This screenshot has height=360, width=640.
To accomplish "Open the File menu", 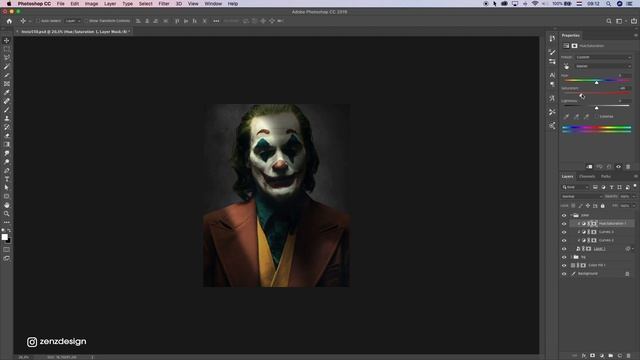I will coord(60,4).
